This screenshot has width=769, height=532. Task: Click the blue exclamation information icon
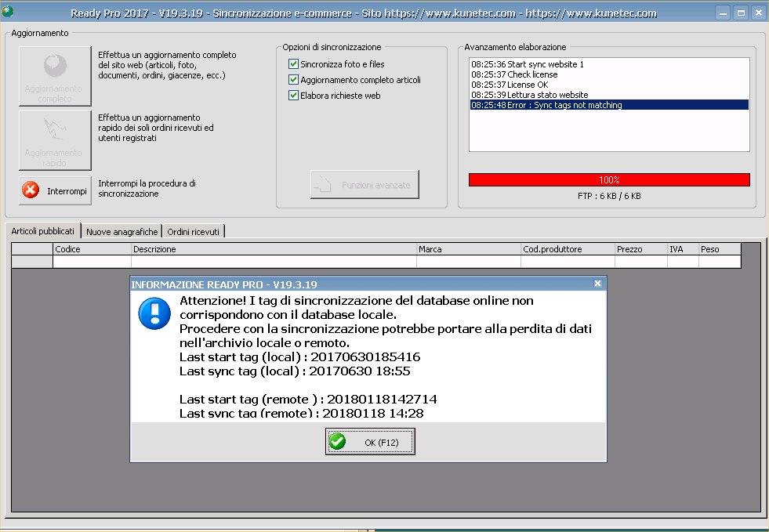[x=154, y=313]
